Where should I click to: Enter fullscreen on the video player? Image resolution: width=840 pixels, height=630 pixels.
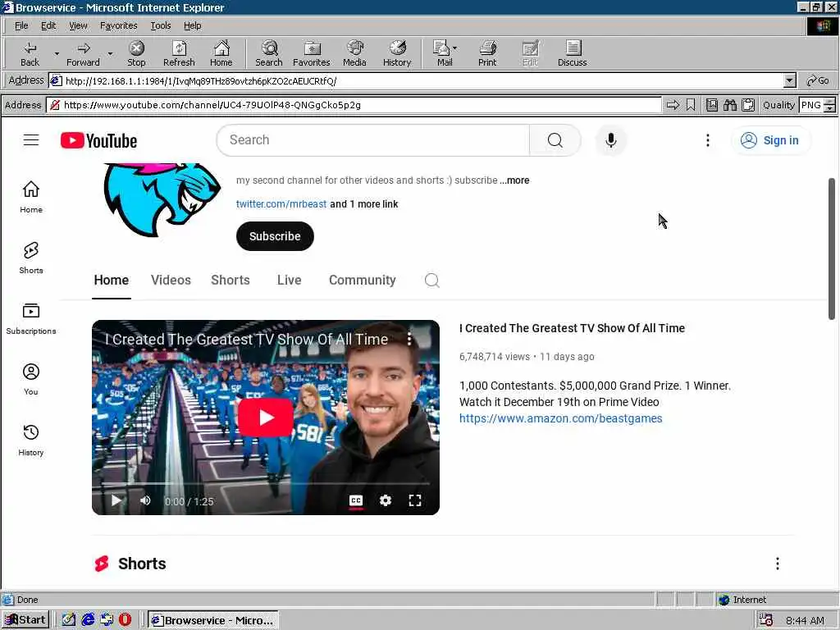coord(414,500)
